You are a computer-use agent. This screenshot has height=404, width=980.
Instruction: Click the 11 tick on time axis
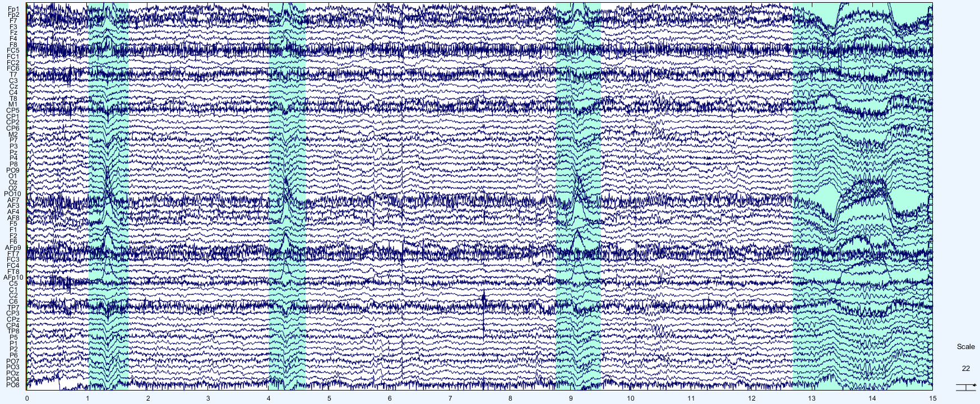(691, 398)
